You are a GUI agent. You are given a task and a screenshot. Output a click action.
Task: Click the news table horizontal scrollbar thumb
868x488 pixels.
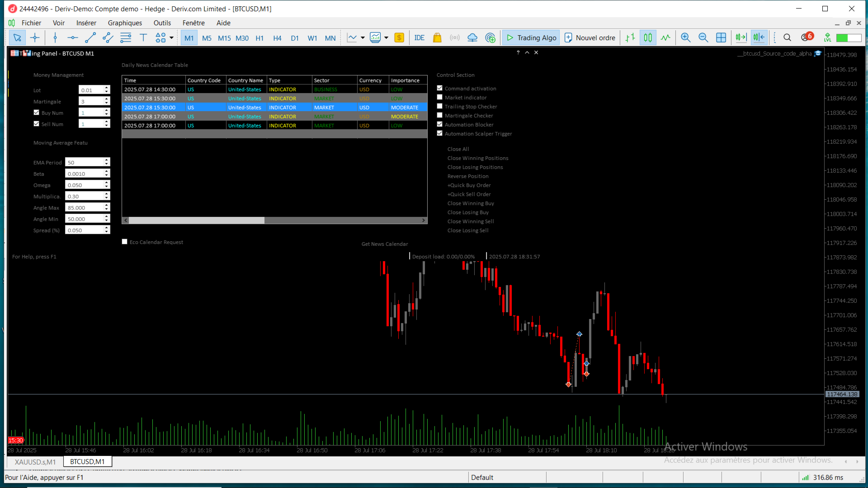(x=197, y=221)
